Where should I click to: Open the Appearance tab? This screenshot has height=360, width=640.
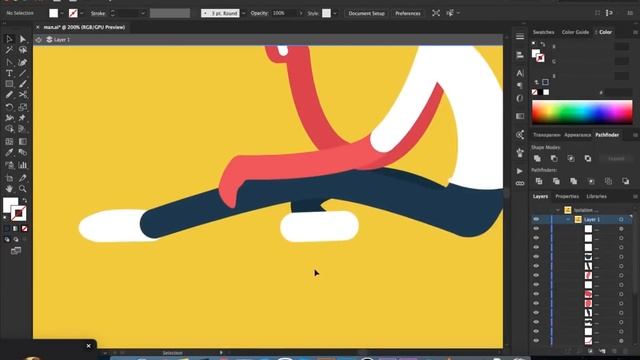[578, 135]
